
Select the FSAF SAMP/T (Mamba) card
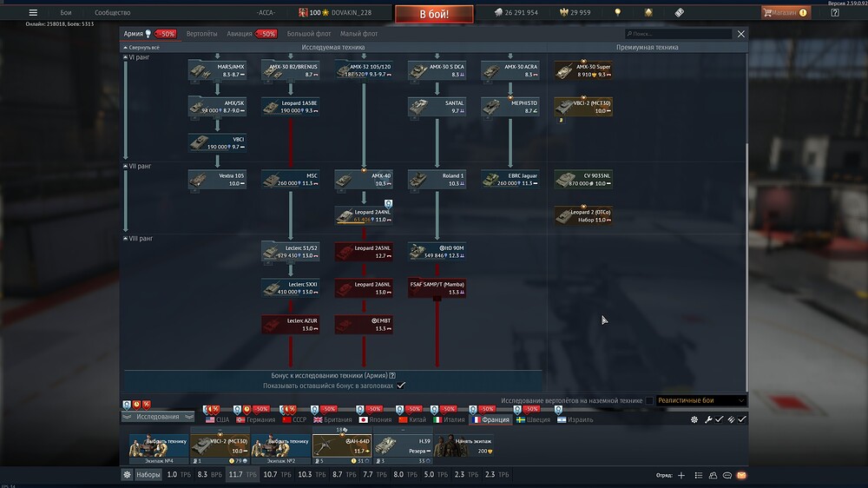[437, 288]
